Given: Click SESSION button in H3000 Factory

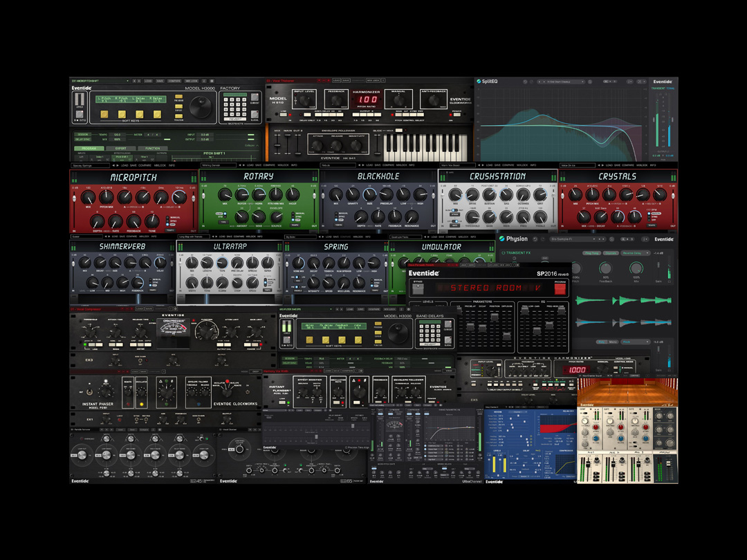Looking at the screenshot, I should [82, 135].
